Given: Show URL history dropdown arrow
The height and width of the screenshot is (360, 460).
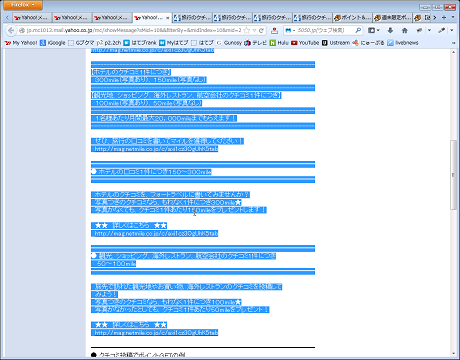Looking at the screenshot, I should [254, 30].
